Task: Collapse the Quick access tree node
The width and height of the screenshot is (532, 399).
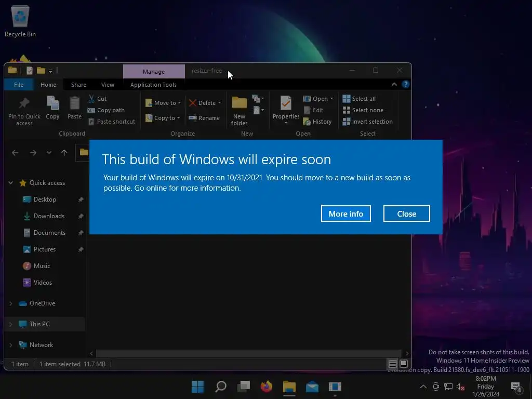Action: tap(11, 183)
